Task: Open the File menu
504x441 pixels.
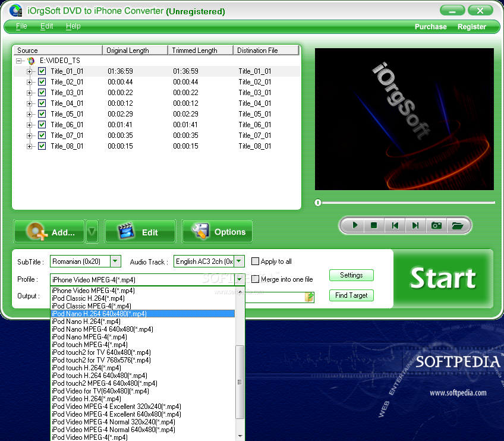Action: 21,26
